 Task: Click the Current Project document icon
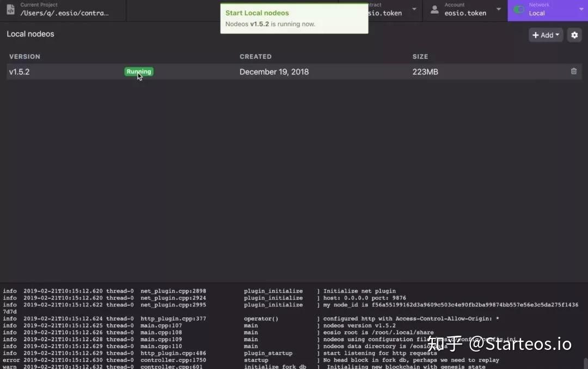[10, 9]
